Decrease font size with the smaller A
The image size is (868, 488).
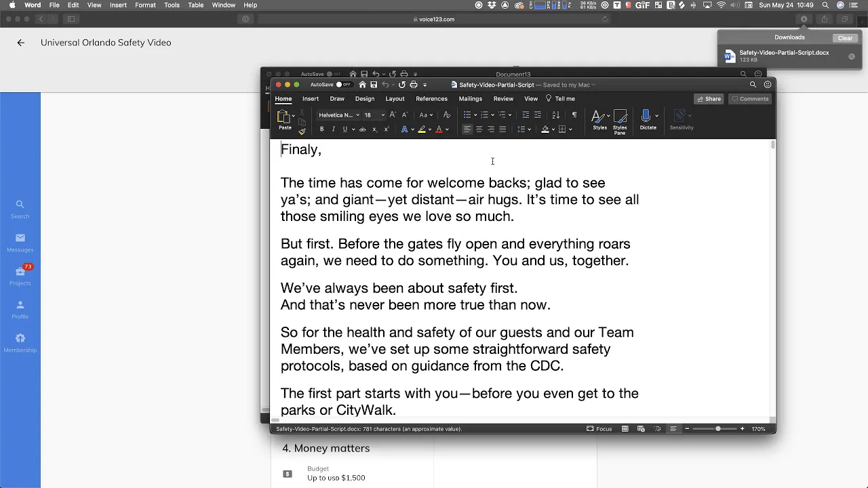point(405,115)
